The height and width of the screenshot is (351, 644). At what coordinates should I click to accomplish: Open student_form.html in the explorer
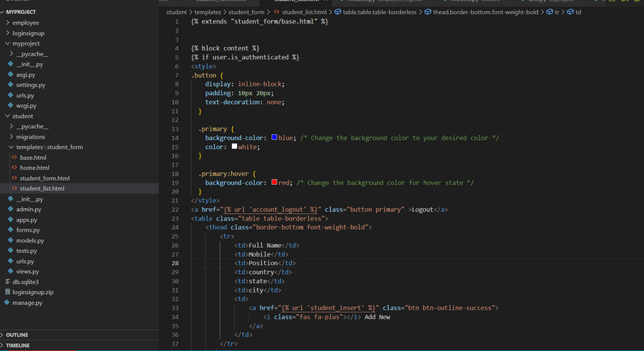[45, 178]
